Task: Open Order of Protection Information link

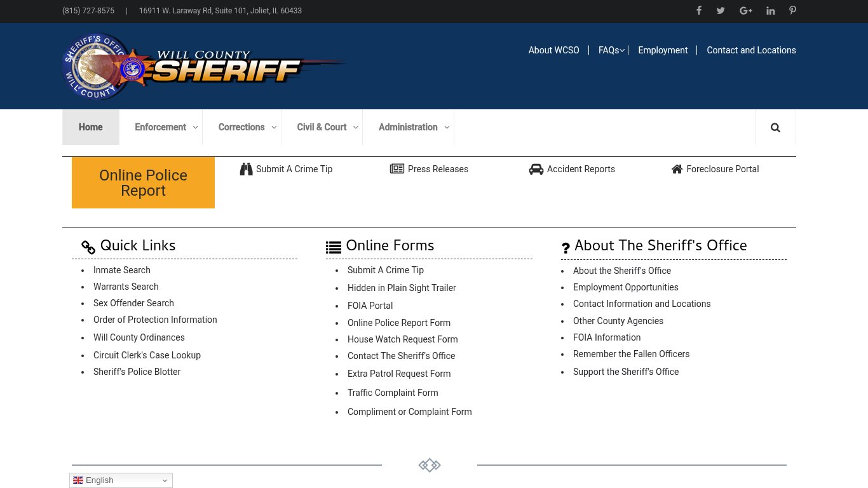Action: pyautogui.click(x=155, y=320)
